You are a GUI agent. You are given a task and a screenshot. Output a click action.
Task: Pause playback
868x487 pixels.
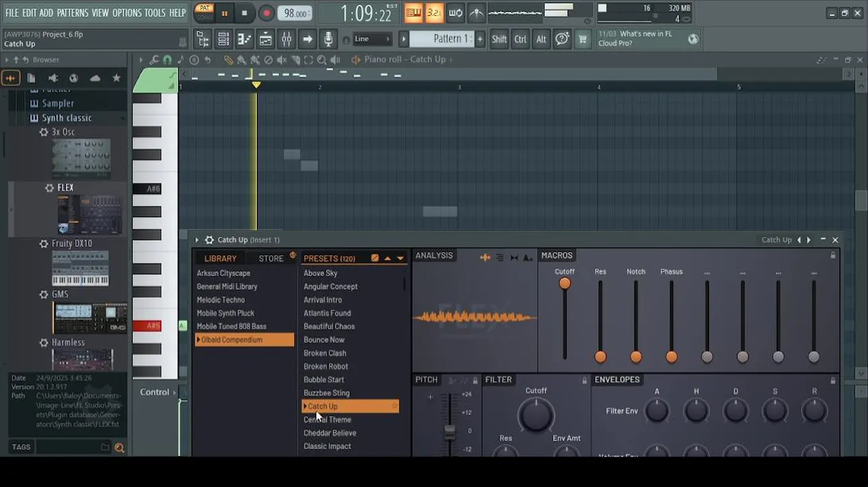coord(224,12)
